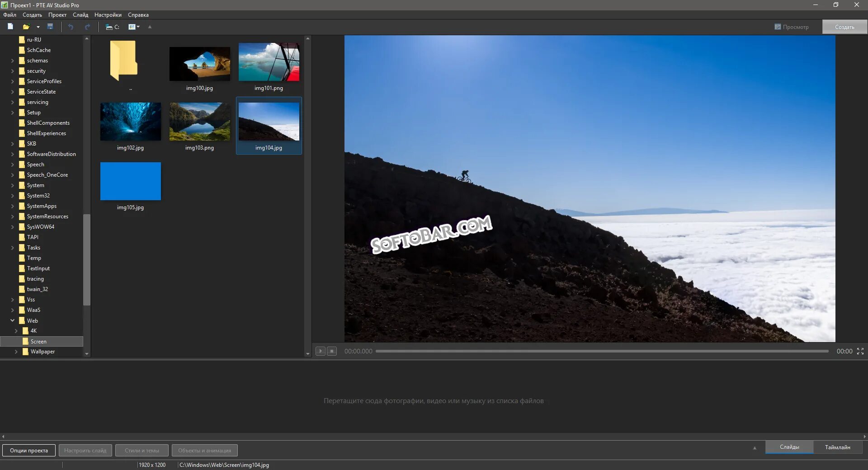868x470 pixels.
Task: Create a new project with toolbar icon
Action: [x=10, y=27]
